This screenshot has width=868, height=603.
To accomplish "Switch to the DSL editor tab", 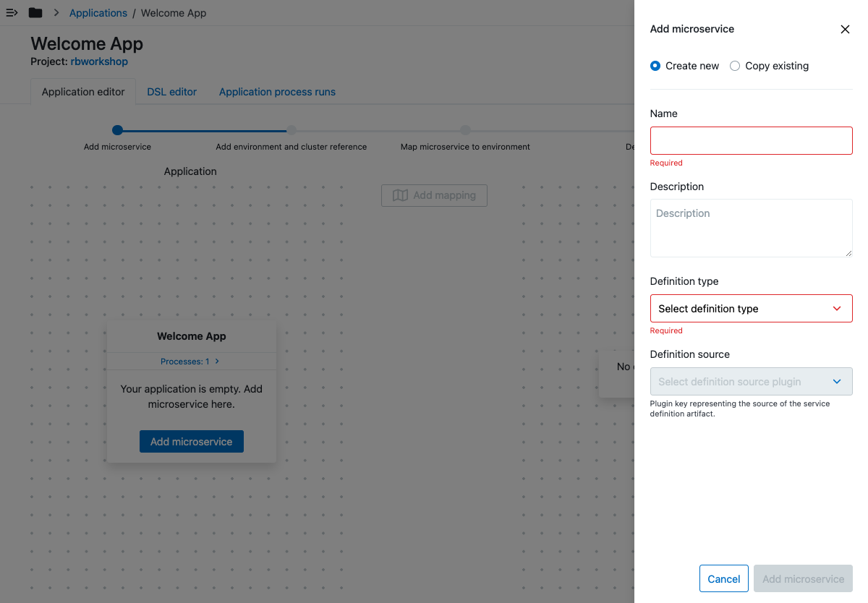I will point(171,92).
